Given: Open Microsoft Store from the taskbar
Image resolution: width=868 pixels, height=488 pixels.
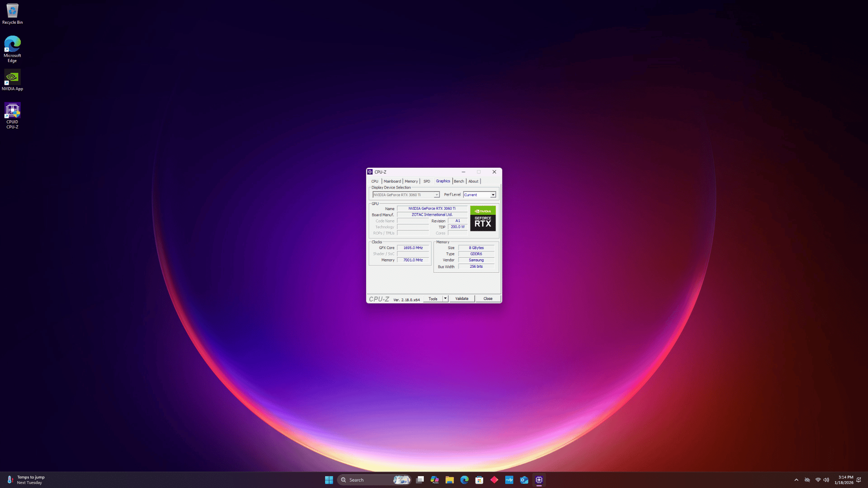Looking at the screenshot, I should tap(479, 480).
